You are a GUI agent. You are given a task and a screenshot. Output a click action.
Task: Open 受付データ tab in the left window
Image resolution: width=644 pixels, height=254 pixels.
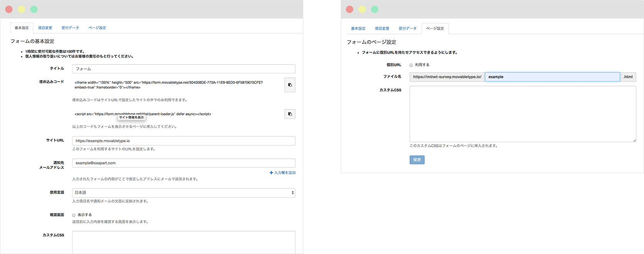click(70, 28)
